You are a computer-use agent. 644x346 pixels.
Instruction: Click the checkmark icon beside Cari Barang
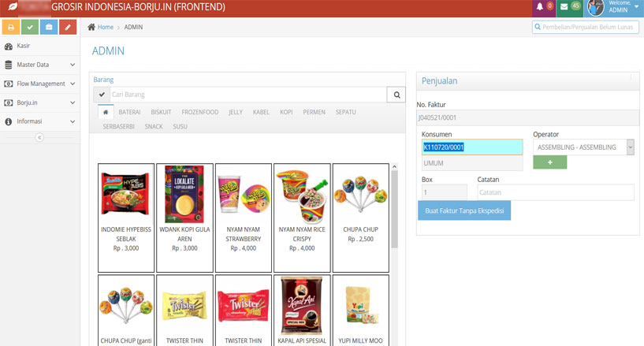tap(102, 95)
